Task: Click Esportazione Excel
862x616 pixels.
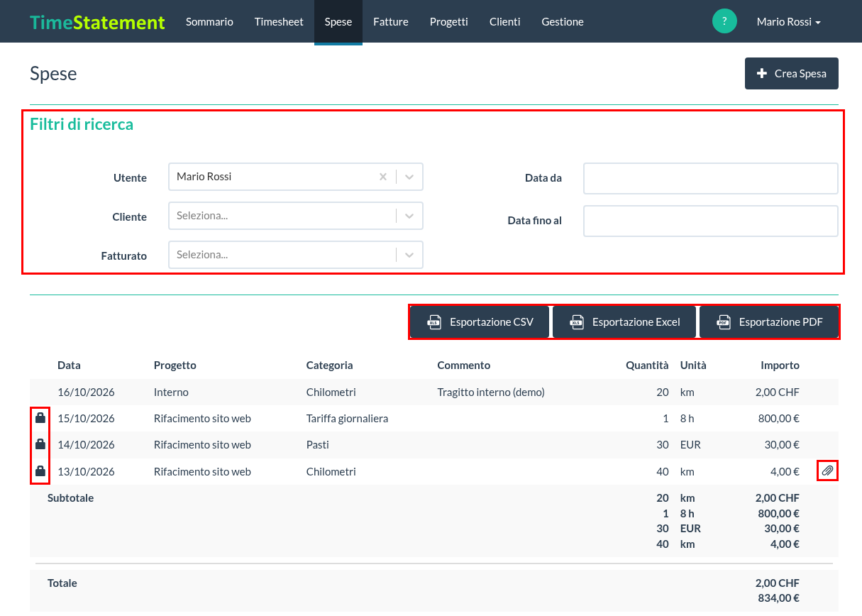Action: coord(624,322)
